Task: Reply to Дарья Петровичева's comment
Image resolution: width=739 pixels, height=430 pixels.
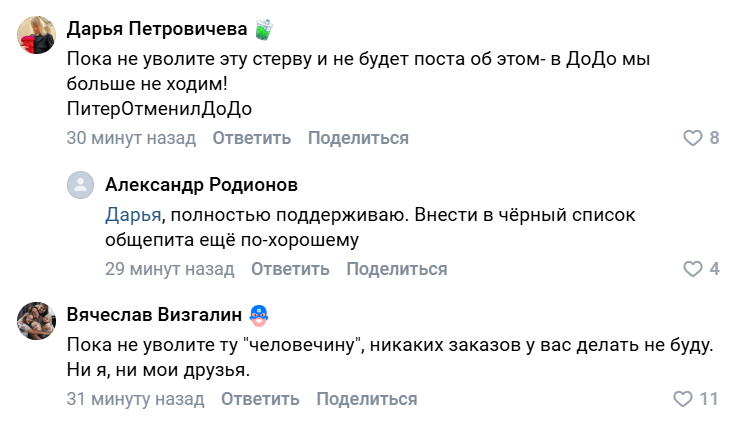Action: click(x=251, y=138)
